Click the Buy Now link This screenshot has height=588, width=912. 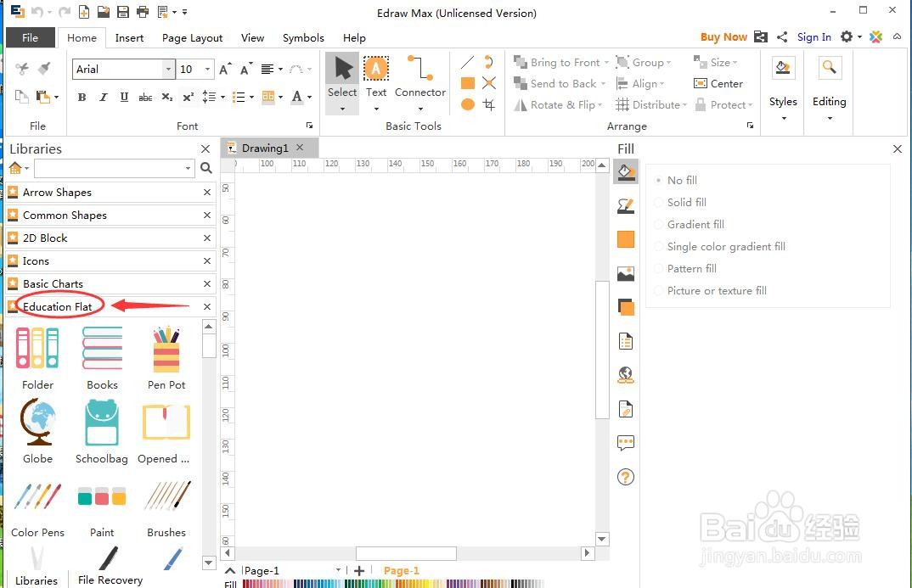click(x=723, y=37)
